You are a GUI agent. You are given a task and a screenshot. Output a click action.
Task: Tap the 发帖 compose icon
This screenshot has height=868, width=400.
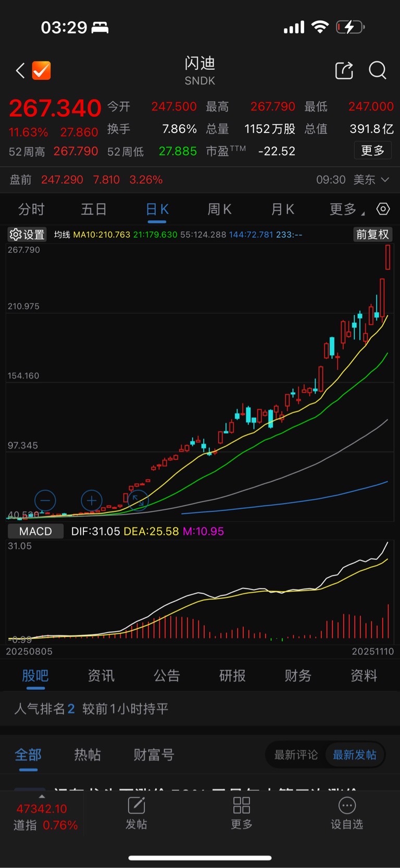(136, 805)
